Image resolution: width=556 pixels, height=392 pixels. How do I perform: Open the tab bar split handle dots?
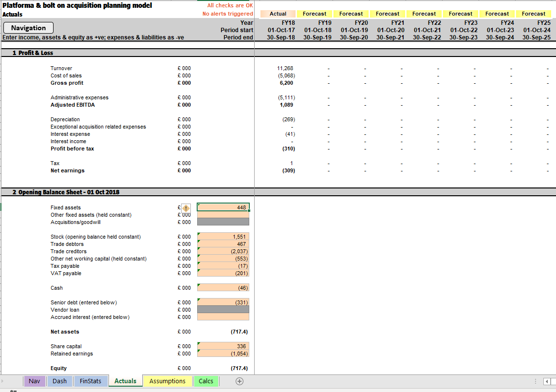pos(535,381)
